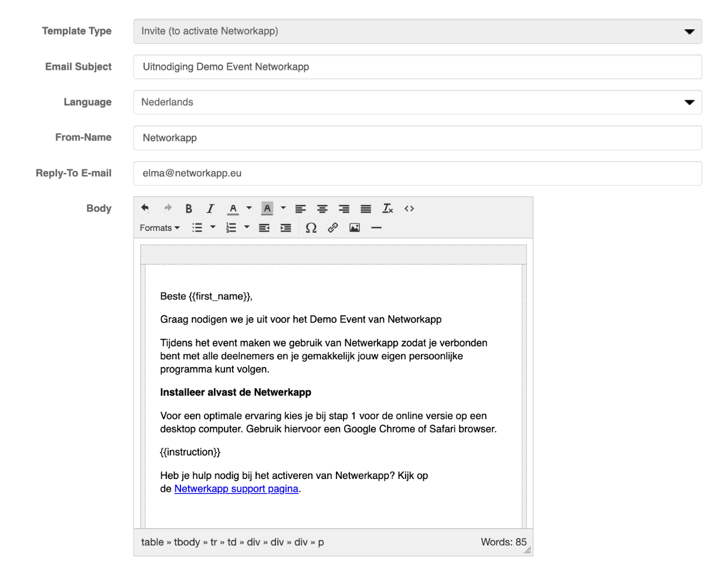This screenshot has width=728, height=571.
Task: Decrease the paragraph indent
Action: [x=264, y=227]
